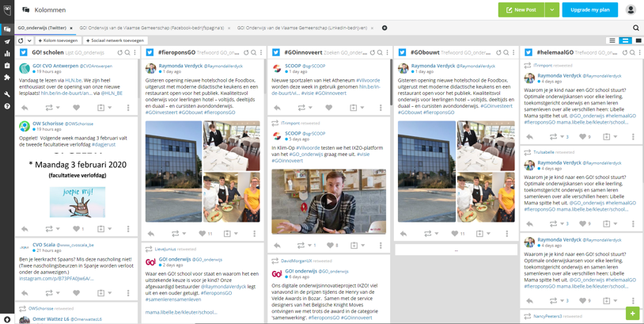Image resolution: width=644 pixels, height=324 pixels.
Task: Play the video in the #GOinnoveert column
Action: pos(328,201)
